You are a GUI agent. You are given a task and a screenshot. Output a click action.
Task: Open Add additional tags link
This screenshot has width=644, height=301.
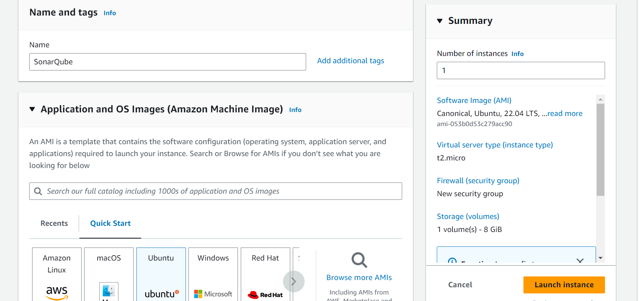tap(351, 61)
